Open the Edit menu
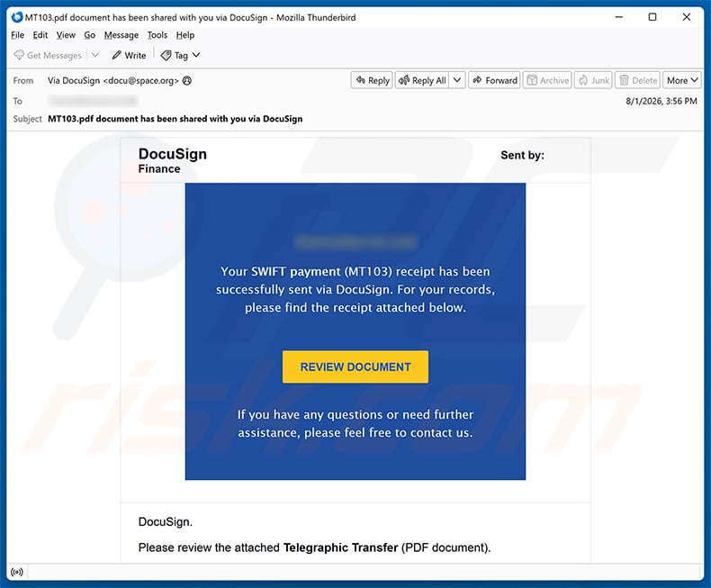The image size is (711, 588). click(x=40, y=35)
